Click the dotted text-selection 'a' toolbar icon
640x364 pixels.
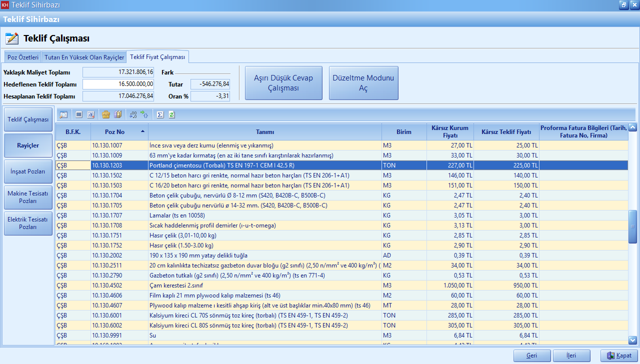[x=90, y=114]
